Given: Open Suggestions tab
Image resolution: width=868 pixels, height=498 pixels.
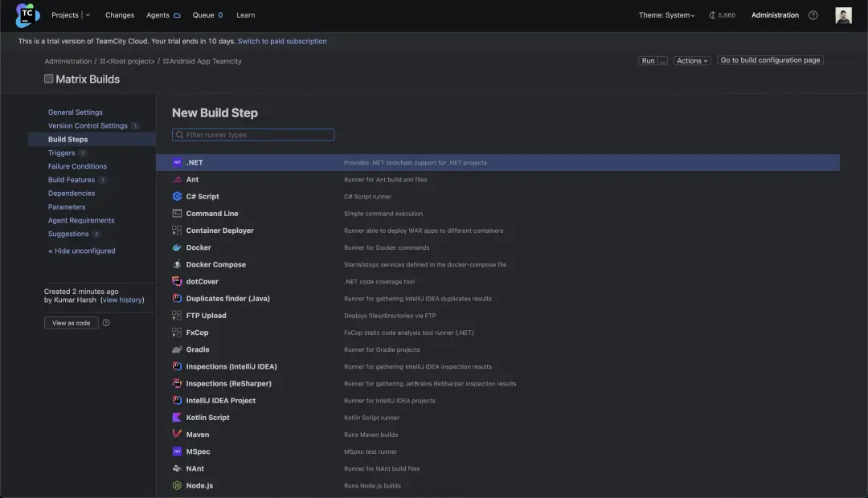Looking at the screenshot, I should 68,234.
